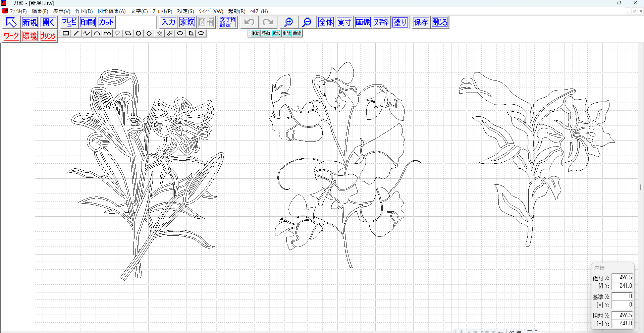Image resolution: width=644 pixels, height=333 pixels.
Task: Expand the 設定(S) menu
Action: pyautogui.click(x=185, y=11)
